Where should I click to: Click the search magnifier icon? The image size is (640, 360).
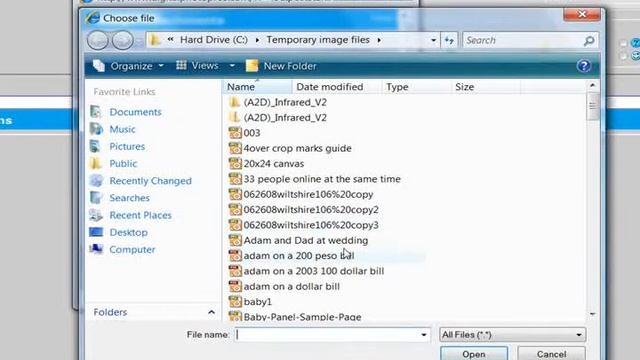pyautogui.click(x=589, y=40)
